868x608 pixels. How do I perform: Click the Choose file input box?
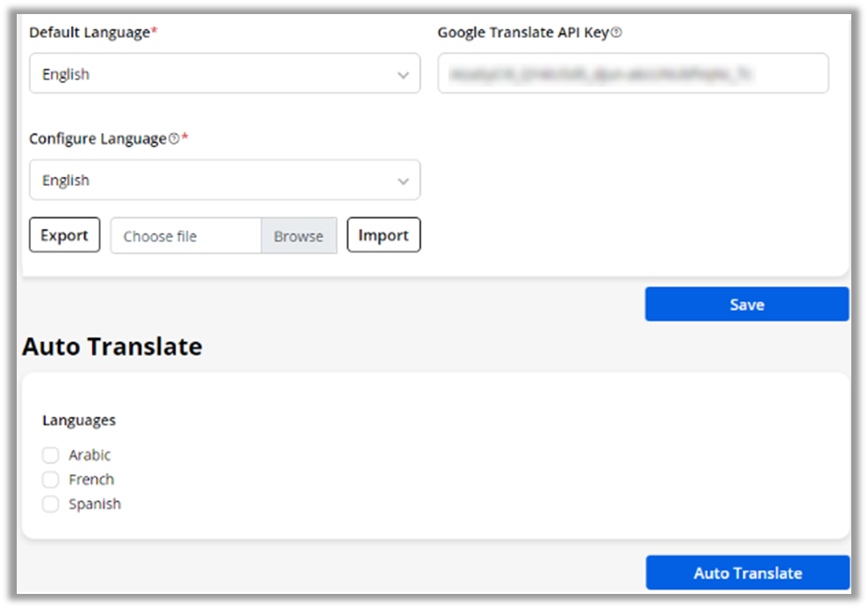[x=185, y=236]
